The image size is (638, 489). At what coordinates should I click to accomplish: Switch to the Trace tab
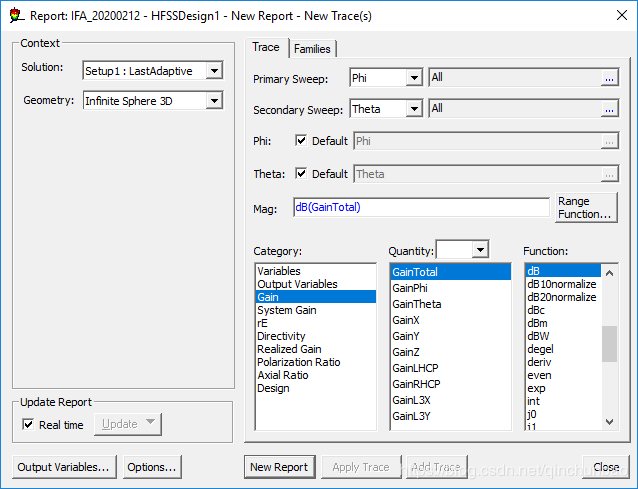266,47
